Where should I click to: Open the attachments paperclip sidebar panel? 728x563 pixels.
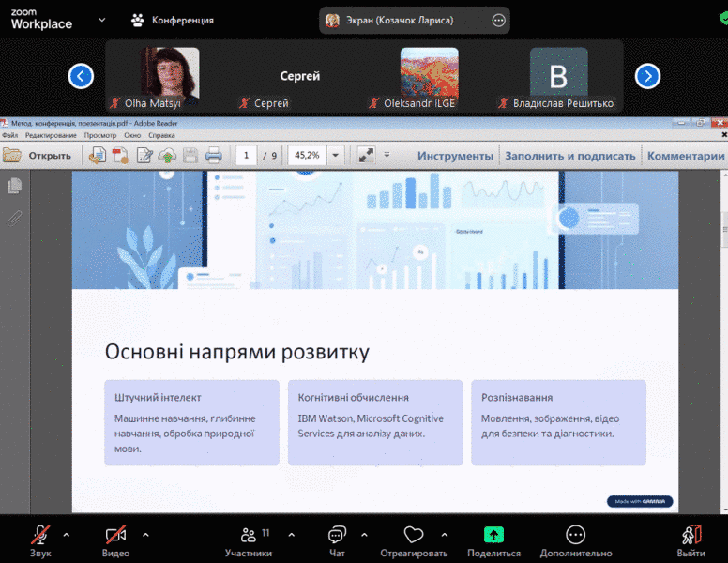[14, 218]
